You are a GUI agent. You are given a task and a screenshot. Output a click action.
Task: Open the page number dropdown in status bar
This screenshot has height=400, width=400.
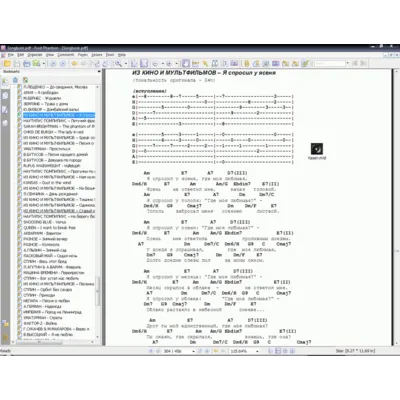click(193, 351)
